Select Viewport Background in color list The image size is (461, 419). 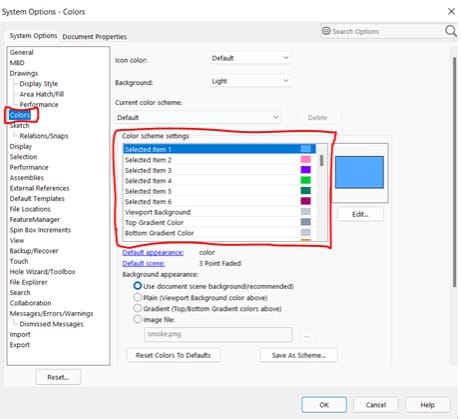(219, 212)
